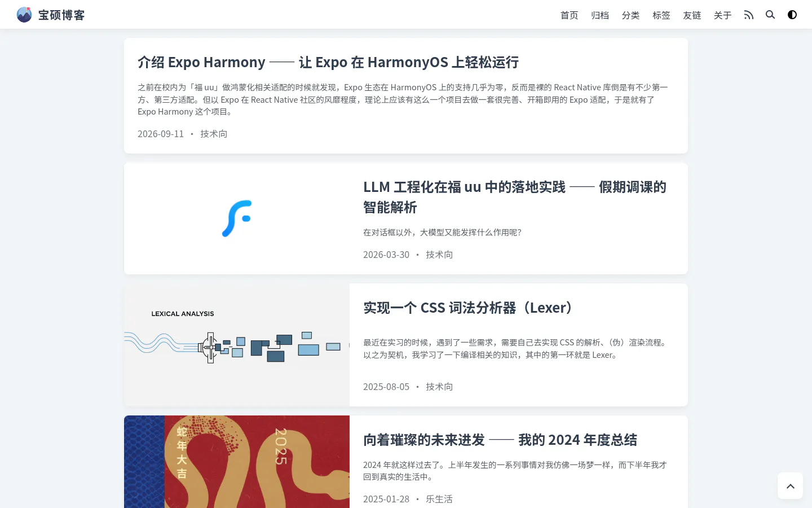
Task: Open the RSS feed icon
Action: pos(749,15)
